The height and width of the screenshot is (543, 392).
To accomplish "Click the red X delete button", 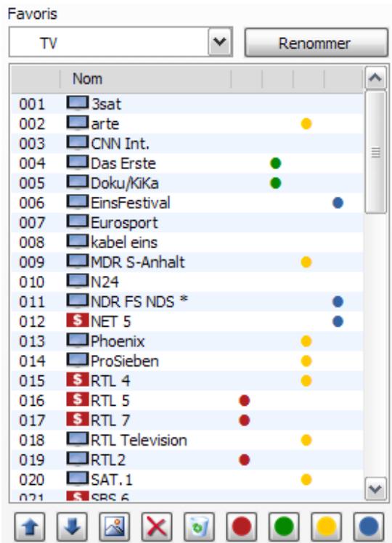I will tap(157, 527).
